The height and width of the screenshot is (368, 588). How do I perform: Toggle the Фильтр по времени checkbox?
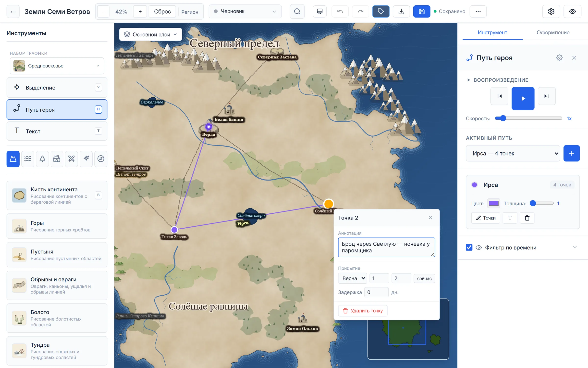pos(469,247)
